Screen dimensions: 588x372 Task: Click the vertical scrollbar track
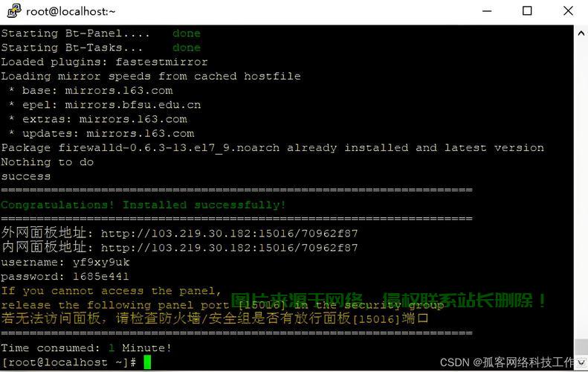[x=581, y=187]
